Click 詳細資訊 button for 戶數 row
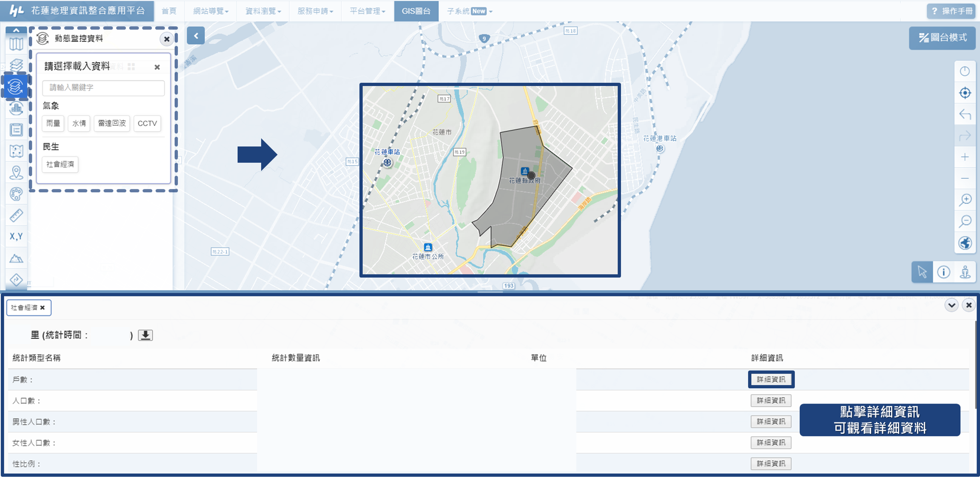This screenshot has width=980, height=478. click(x=771, y=379)
